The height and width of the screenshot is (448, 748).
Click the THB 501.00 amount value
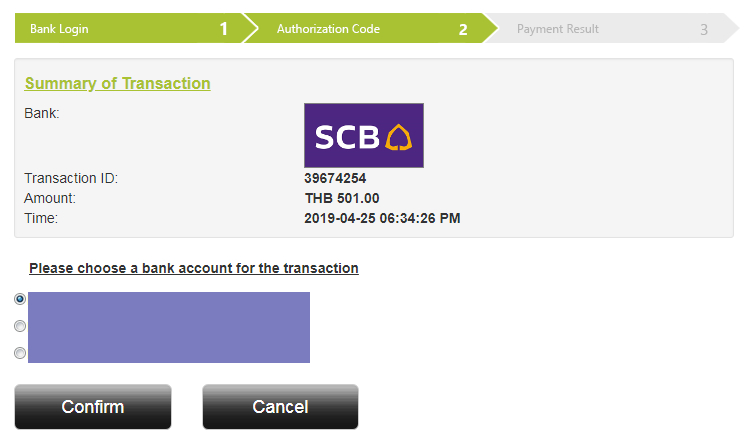(342, 198)
